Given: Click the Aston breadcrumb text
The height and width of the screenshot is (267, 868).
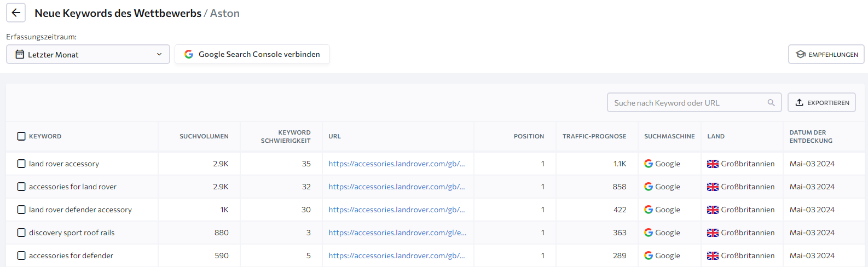Looking at the screenshot, I should click(225, 13).
